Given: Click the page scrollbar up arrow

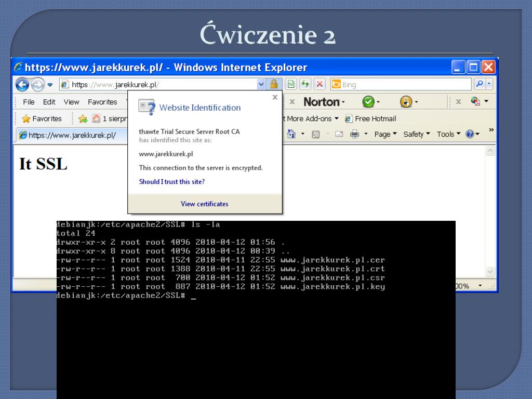Looking at the screenshot, I should tap(490, 150).
